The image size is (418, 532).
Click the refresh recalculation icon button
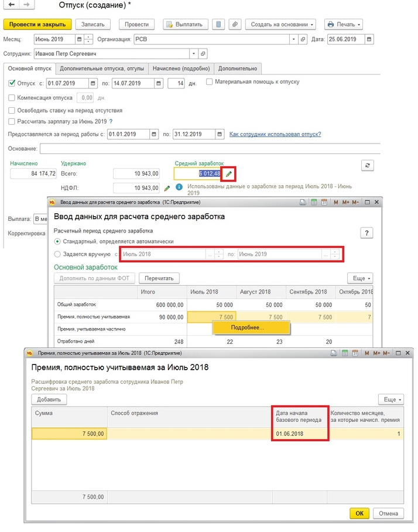368,166
